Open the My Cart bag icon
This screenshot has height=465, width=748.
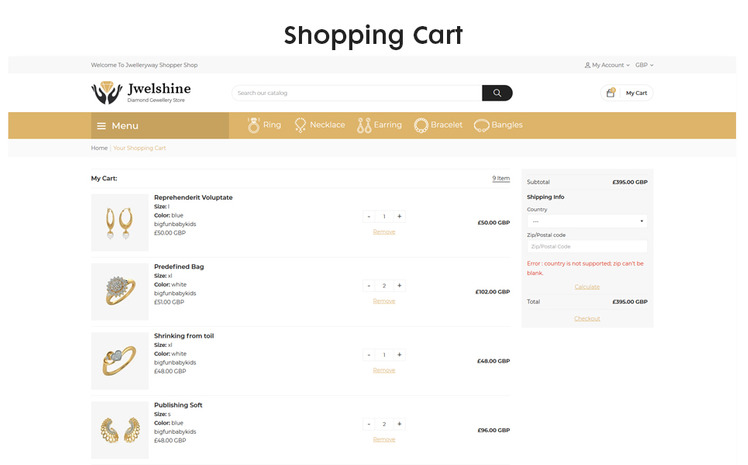[611, 93]
